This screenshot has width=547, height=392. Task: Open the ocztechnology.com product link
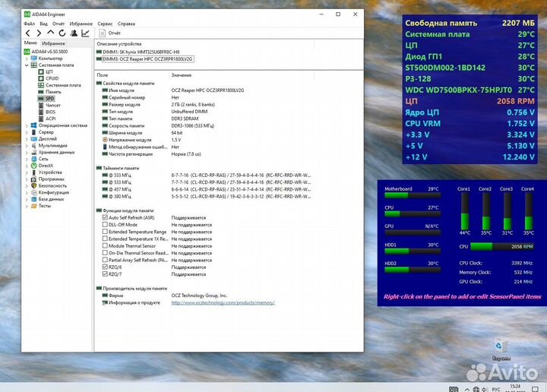click(x=223, y=302)
